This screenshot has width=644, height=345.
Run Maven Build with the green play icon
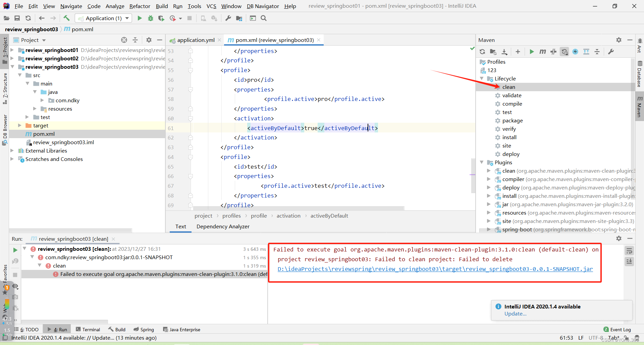[532, 52]
